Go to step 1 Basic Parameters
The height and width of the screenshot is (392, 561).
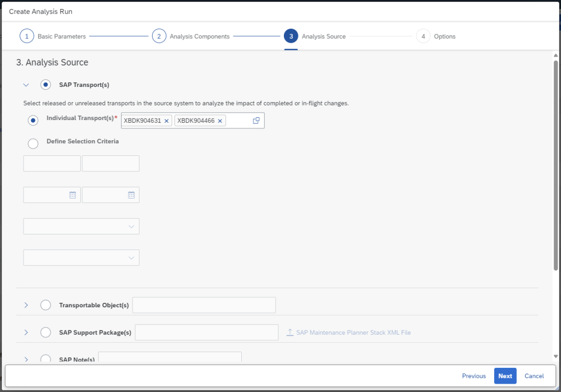[x=26, y=36]
